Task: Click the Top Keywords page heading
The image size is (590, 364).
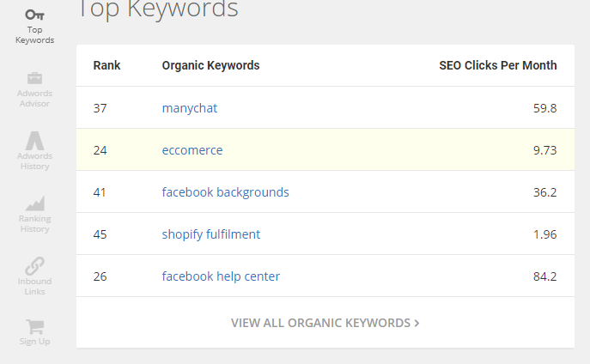Action: (158, 9)
